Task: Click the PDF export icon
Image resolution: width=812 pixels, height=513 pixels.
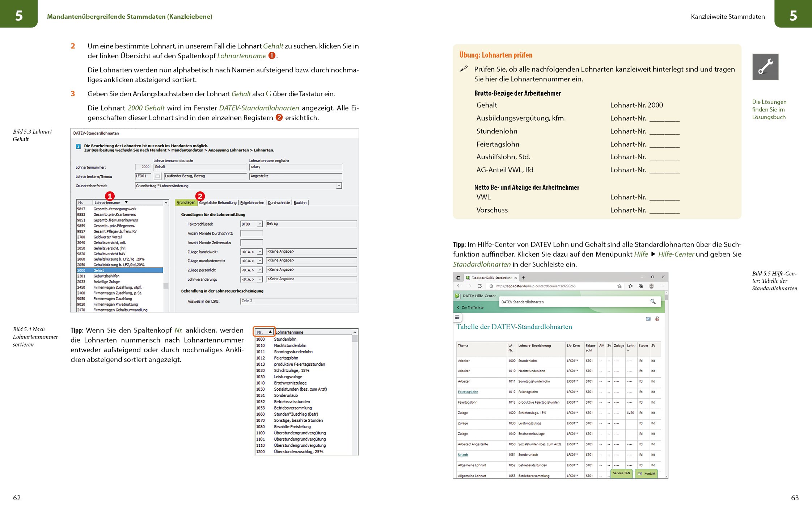Action: pos(657,319)
